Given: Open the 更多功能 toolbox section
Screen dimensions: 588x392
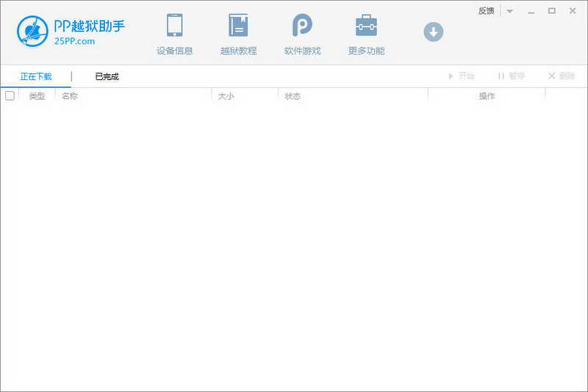Looking at the screenshot, I should click(366, 35).
